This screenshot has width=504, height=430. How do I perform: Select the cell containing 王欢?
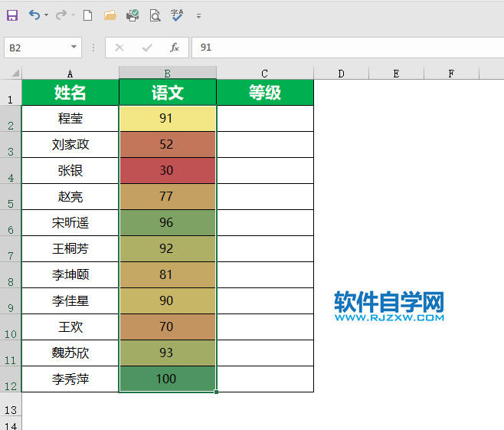(x=70, y=327)
